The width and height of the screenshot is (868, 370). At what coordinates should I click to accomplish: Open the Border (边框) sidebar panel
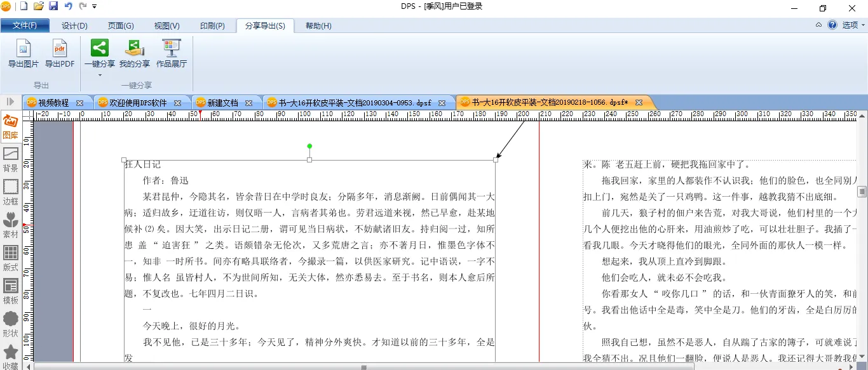coord(11,192)
